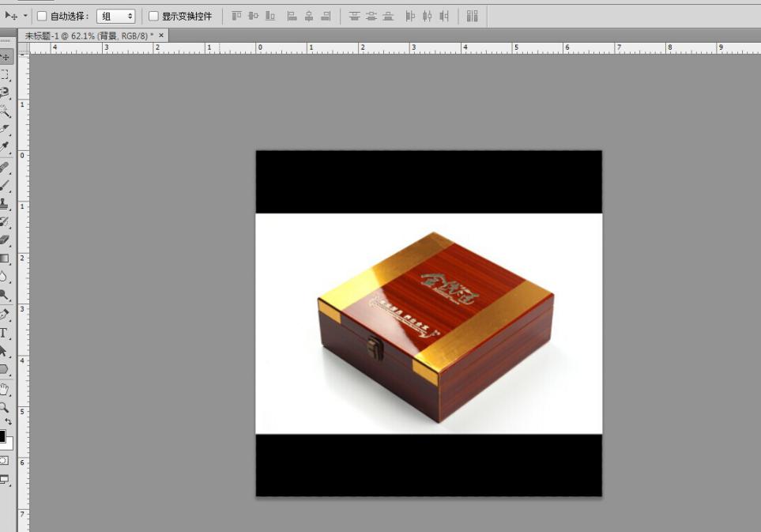The image size is (761, 532).
Task: Switch to the 未标题-1 document tab
Action: tap(89, 36)
